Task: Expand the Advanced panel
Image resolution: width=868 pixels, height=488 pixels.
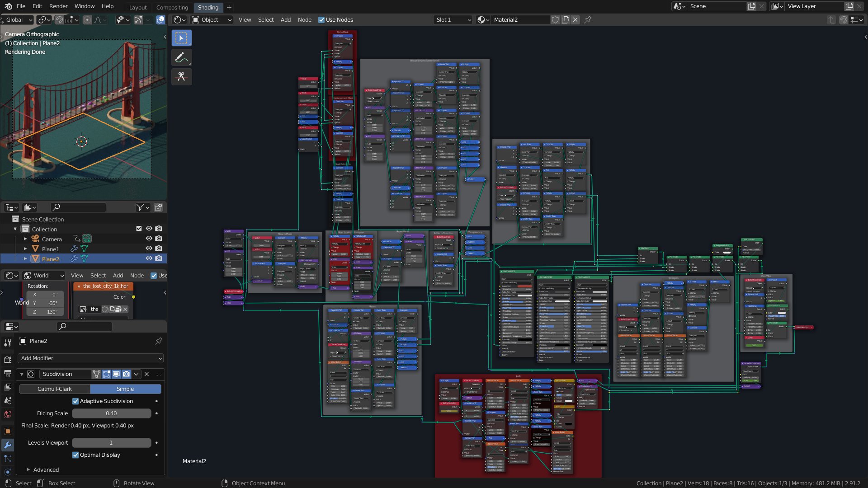Action: click(x=45, y=470)
